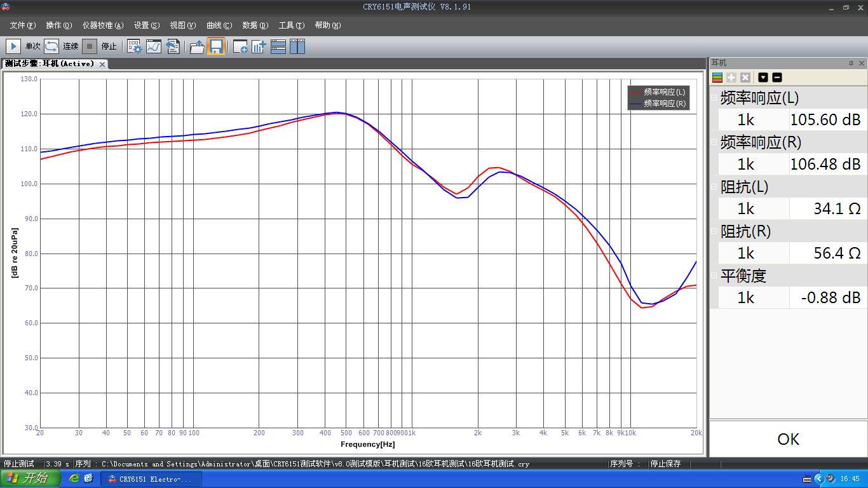Arrange windows in horizontal tile layout

pyautogui.click(x=278, y=46)
